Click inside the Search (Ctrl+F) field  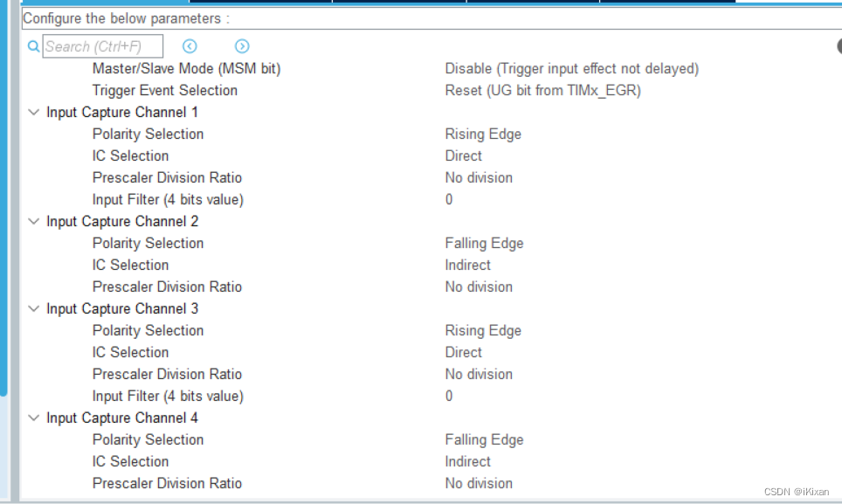click(102, 45)
